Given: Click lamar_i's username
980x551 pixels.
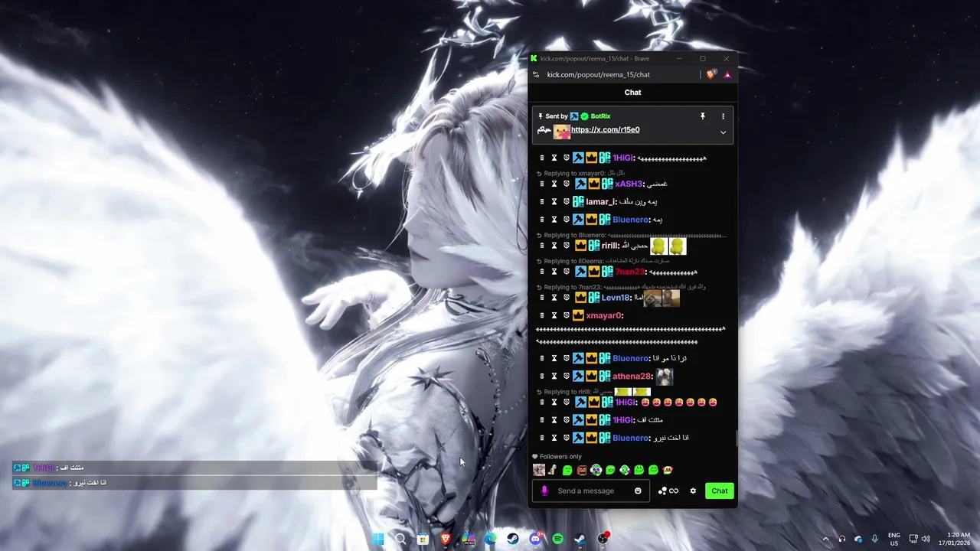Looking at the screenshot, I should point(601,202).
